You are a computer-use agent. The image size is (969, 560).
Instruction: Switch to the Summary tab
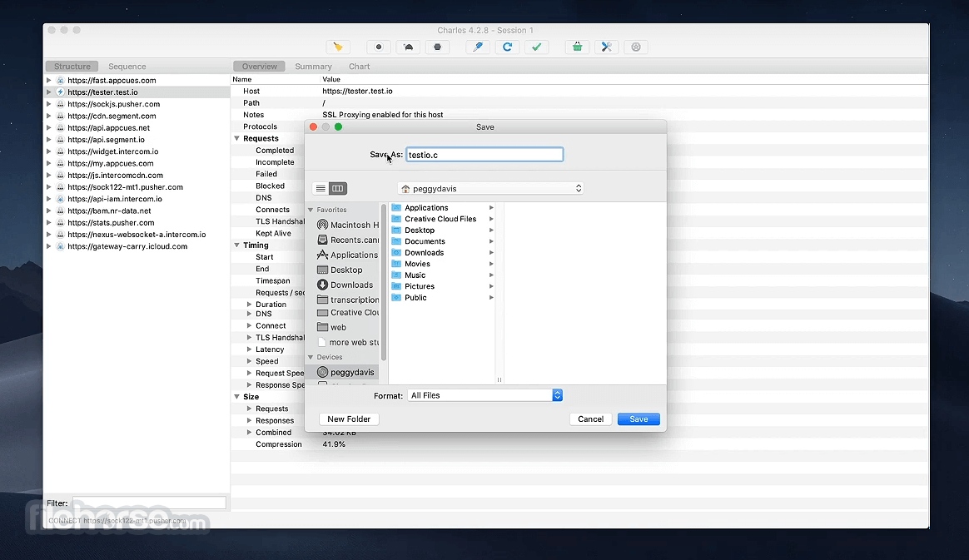coord(313,66)
